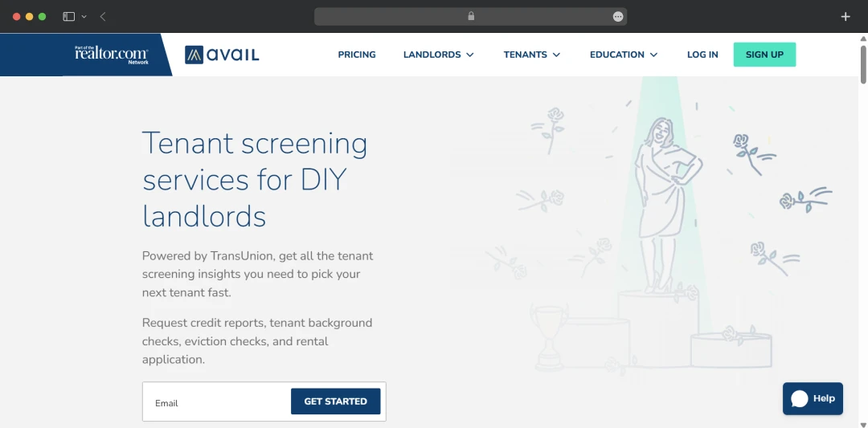Click the woman on podium illustration
Image resolution: width=868 pixels, height=428 pixels.
pyautogui.click(x=667, y=205)
